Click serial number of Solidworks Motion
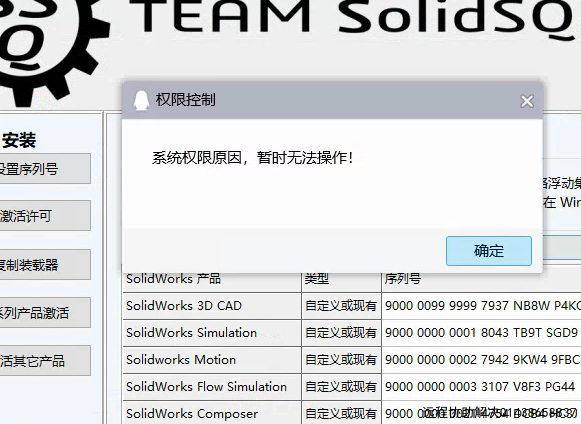The width and height of the screenshot is (581, 424). point(481,360)
